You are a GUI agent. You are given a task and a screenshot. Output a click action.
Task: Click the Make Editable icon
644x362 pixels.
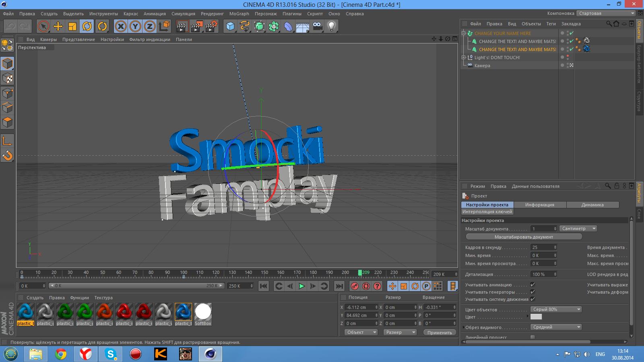(7, 45)
